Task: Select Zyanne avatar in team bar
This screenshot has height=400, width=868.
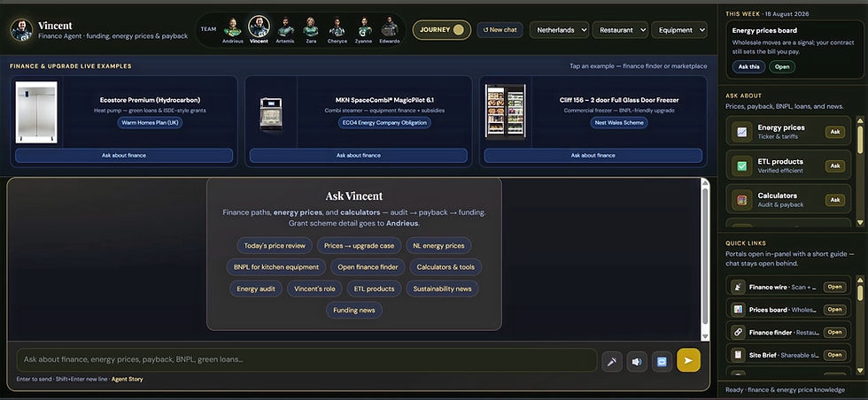Action: click(364, 27)
